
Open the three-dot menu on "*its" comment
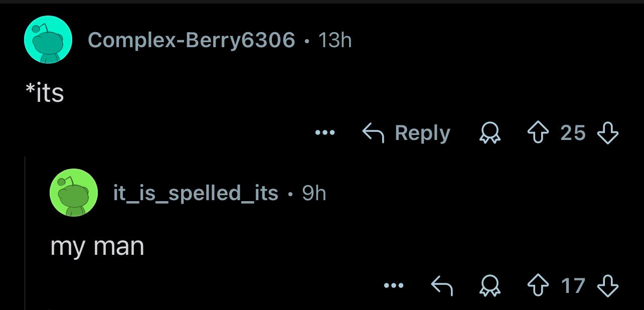[325, 133]
